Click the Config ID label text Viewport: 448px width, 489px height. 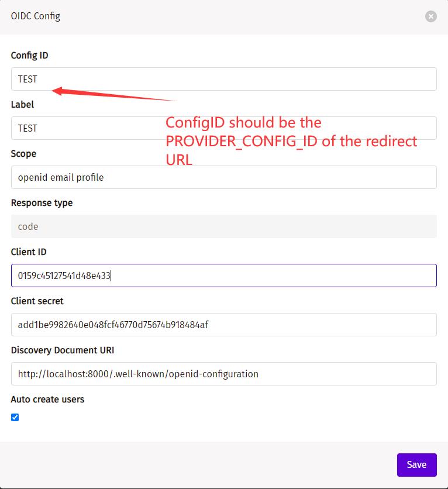[28, 55]
